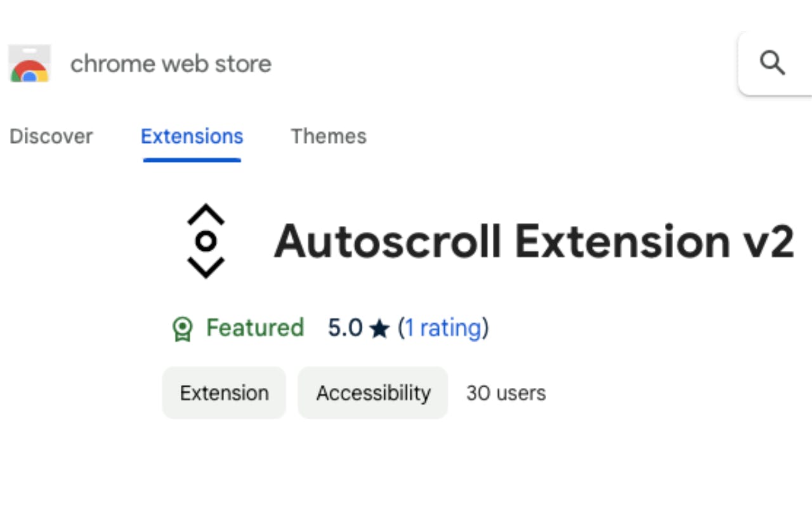
Task: Switch to the Themes tab
Action: 329,137
